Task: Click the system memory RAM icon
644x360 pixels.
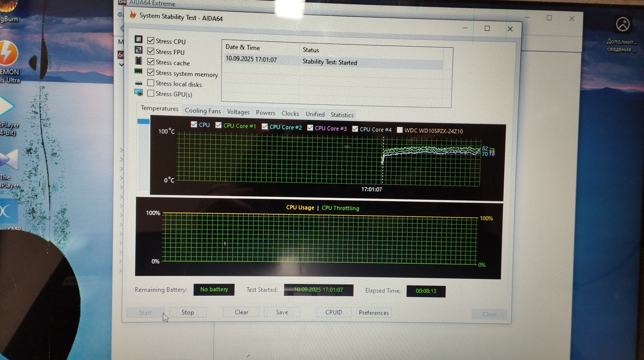Action: pyautogui.click(x=138, y=71)
